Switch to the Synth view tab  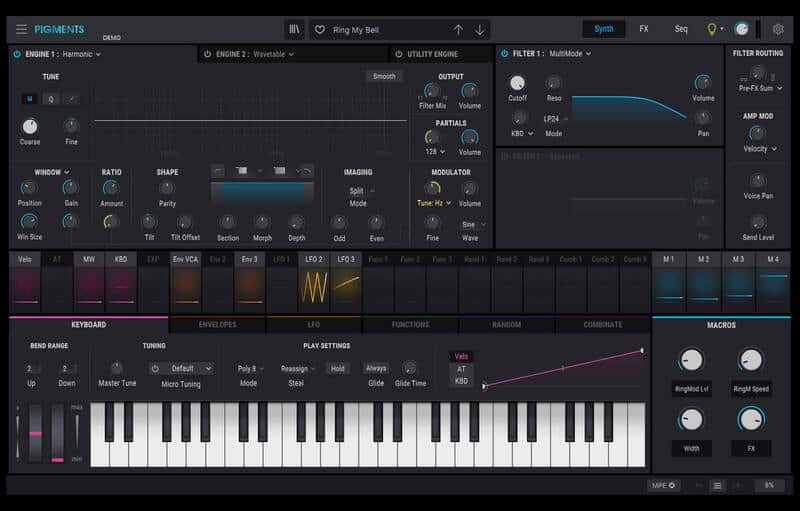point(604,29)
